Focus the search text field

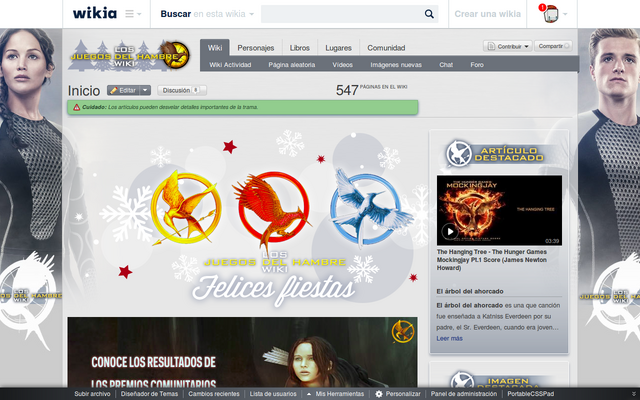pos(341,14)
